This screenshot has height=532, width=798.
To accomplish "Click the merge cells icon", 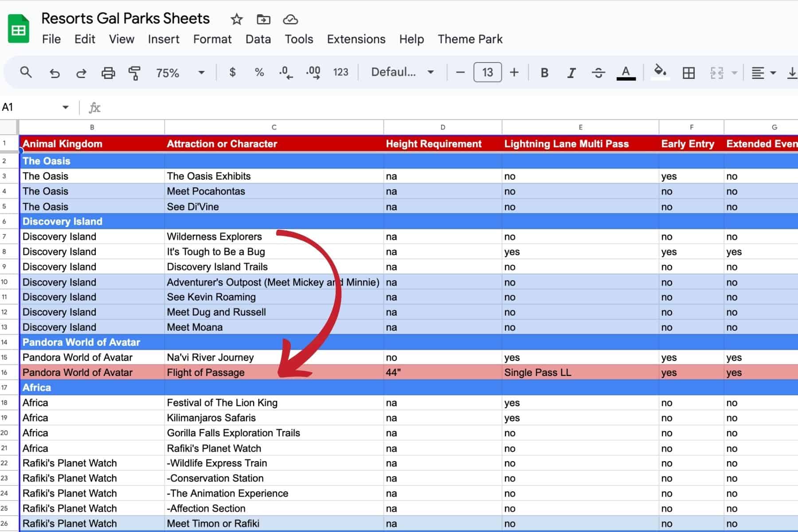I will [x=717, y=73].
